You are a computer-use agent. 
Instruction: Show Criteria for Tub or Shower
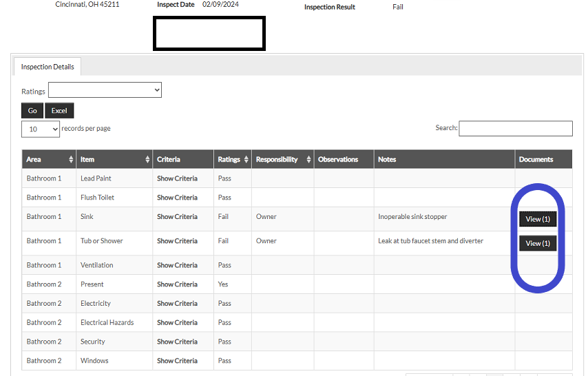point(177,241)
